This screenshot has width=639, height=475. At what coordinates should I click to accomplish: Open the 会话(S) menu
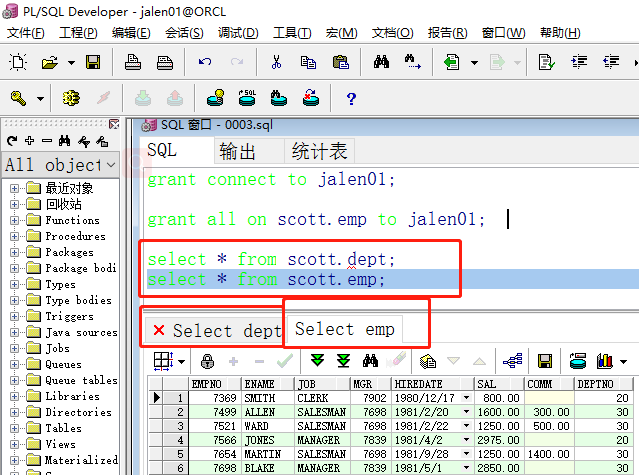point(184,33)
